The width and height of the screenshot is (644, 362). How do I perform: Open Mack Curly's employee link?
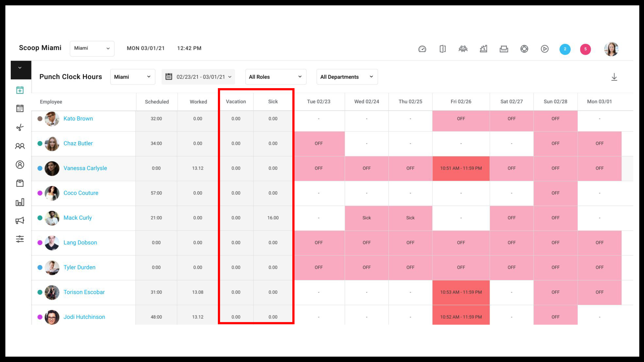pyautogui.click(x=78, y=218)
